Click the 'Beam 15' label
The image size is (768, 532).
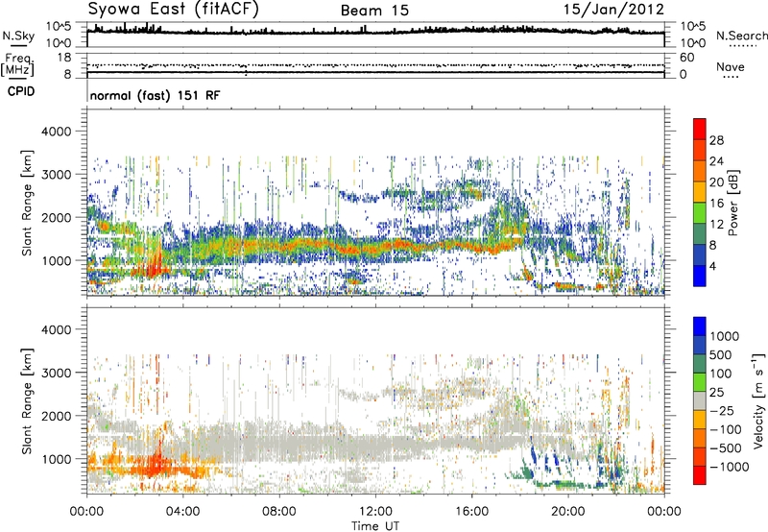pyautogui.click(x=374, y=11)
